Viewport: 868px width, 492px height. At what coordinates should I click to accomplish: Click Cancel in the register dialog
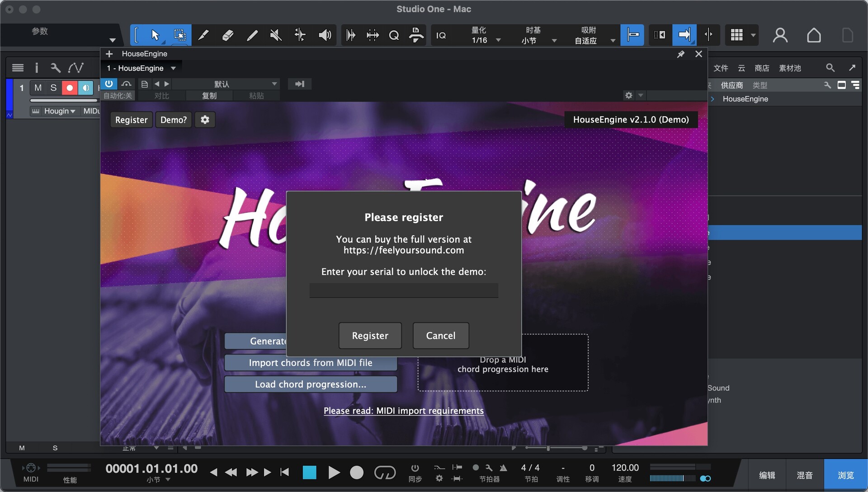pyautogui.click(x=440, y=336)
